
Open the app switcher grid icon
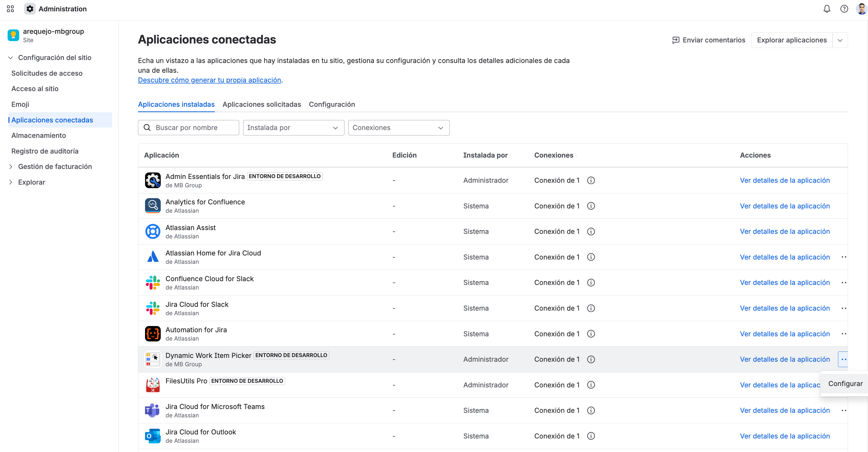(11, 9)
